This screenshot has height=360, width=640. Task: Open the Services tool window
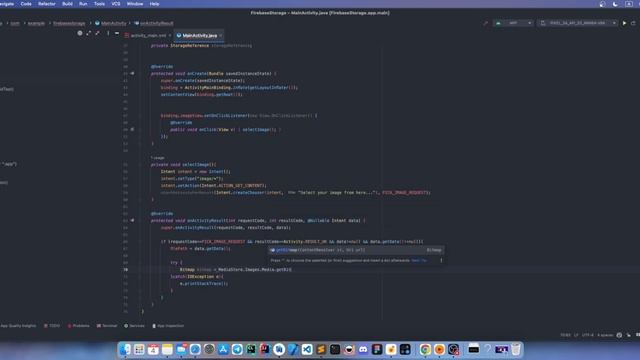coord(134,326)
